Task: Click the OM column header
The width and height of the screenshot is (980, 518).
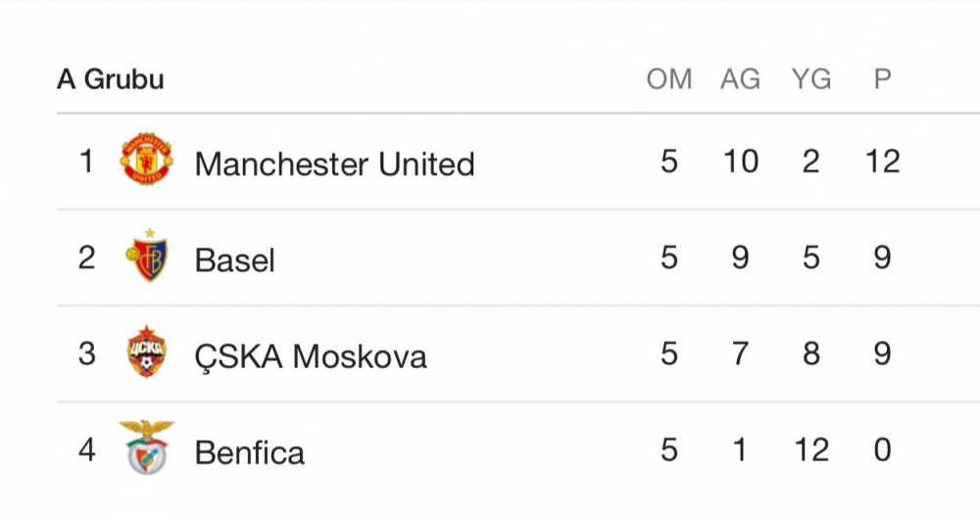Action: (669, 79)
